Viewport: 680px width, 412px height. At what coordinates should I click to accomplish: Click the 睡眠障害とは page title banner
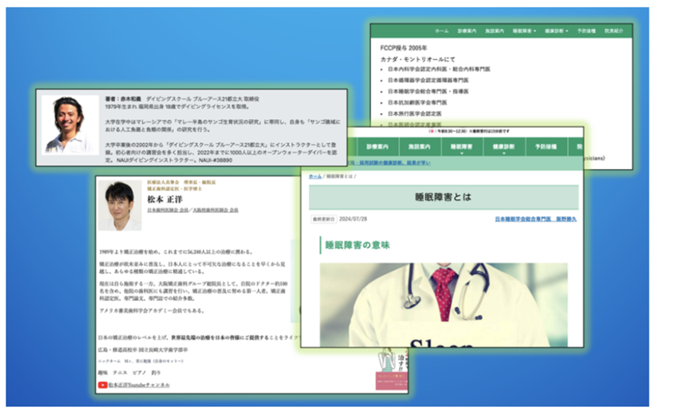[443, 197]
